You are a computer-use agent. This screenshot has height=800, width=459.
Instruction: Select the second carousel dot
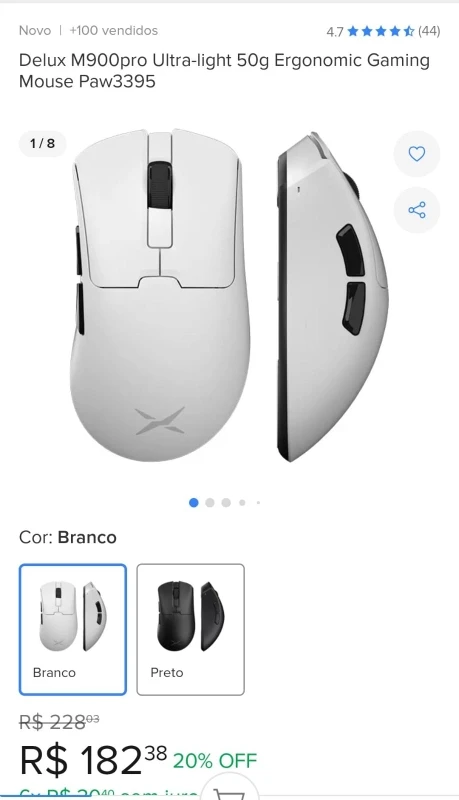tap(210, 503)
